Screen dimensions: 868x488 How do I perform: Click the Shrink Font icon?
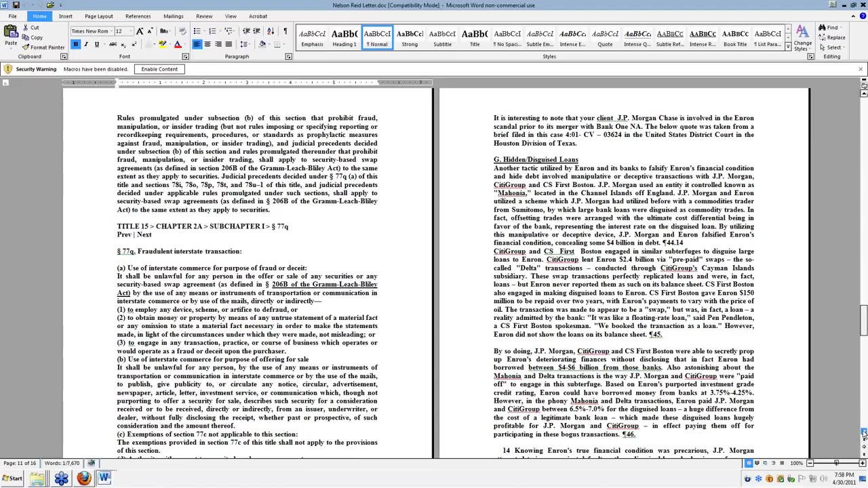(149, 31)
